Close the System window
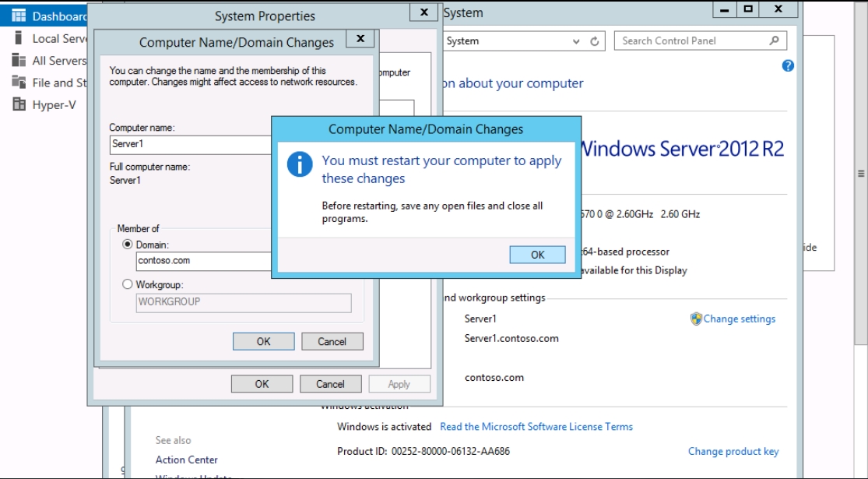868x479 pixels. pyautogui.click(x=778, y=9)
